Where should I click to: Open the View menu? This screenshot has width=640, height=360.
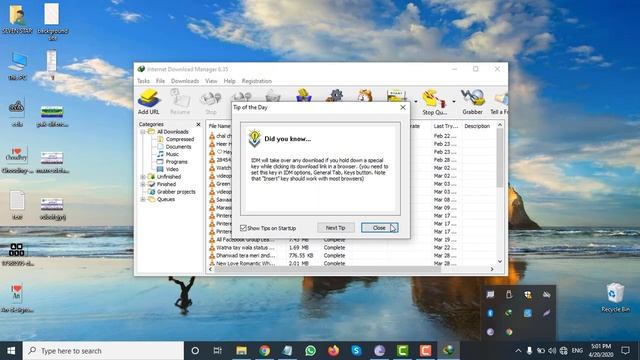click(x=211, y=81)
